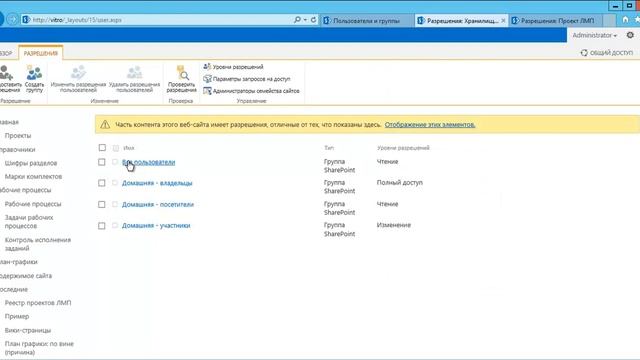Switch to the ОБЗОР ribbon tab
This screenshot has width=640, height=360.
(7, 53)
